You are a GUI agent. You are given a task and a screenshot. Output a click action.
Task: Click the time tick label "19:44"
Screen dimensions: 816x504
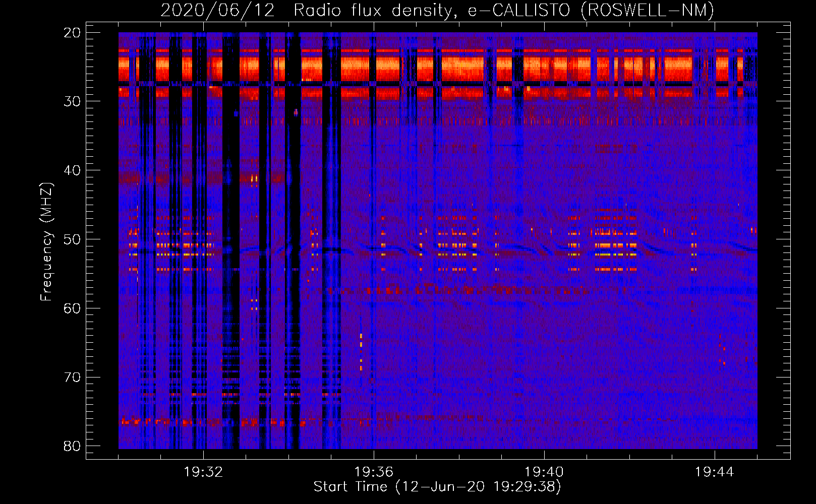tap(714, 472)
